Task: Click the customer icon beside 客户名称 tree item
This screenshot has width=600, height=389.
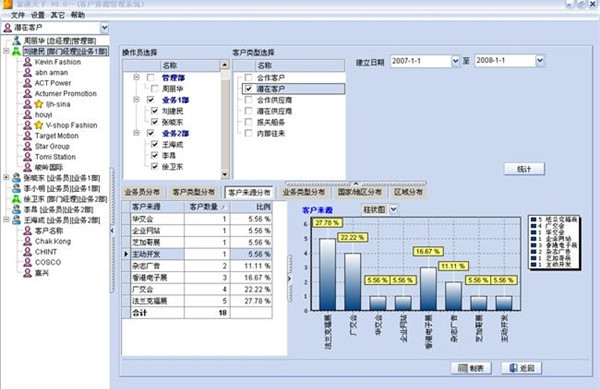Action: tap(28, 231)
